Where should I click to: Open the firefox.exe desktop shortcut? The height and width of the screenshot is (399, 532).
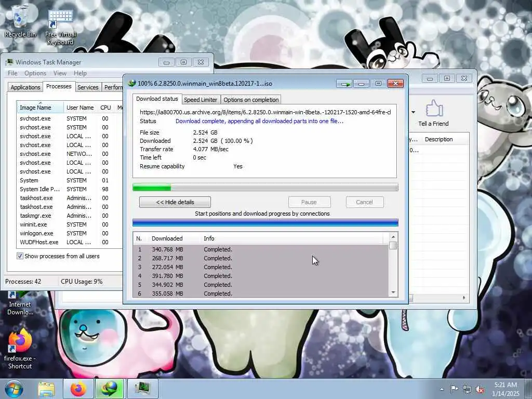coord(20,349)
